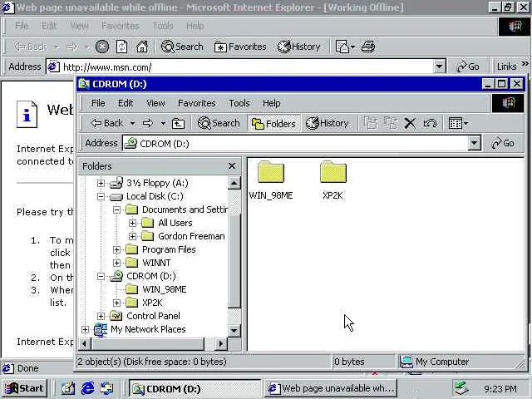Open Search in the CDROM window toolbar

coord(219,123)
